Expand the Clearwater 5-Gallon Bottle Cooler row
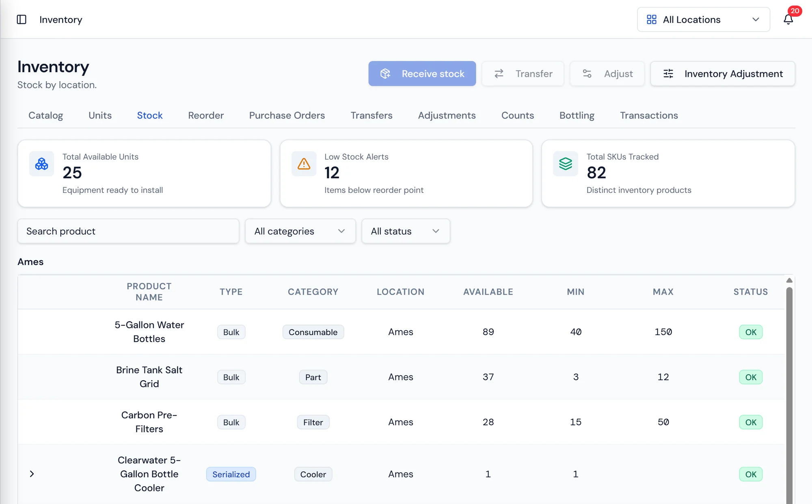 [x=32, y=474]
